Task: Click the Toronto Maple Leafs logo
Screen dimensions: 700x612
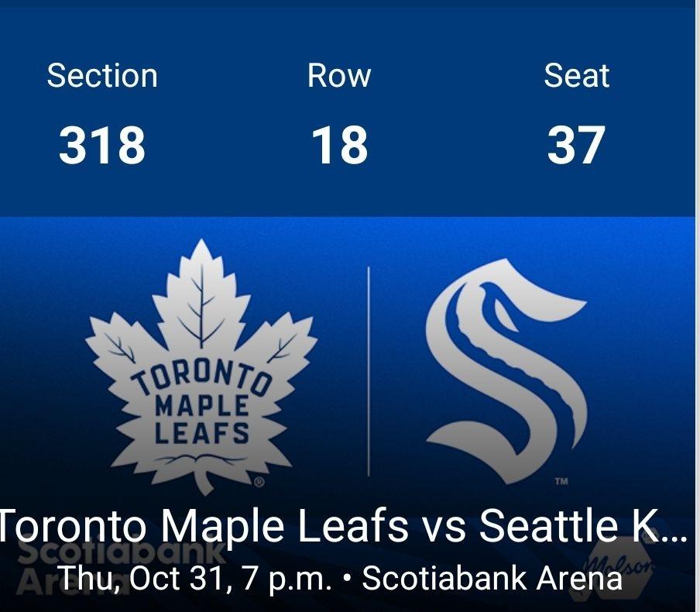Action: (201, 364)
